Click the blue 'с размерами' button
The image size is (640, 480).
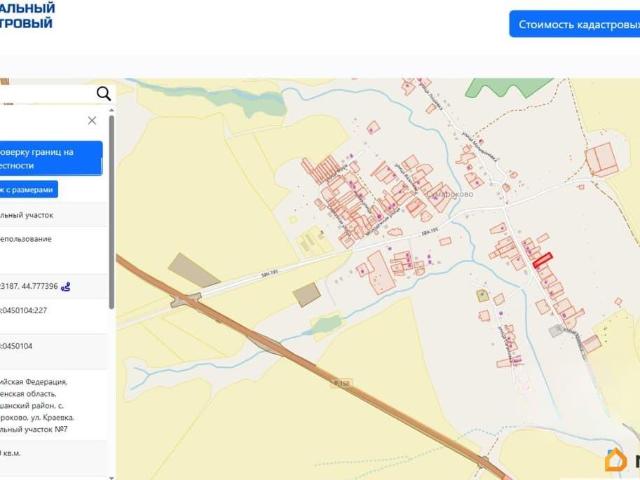point(29,189)
